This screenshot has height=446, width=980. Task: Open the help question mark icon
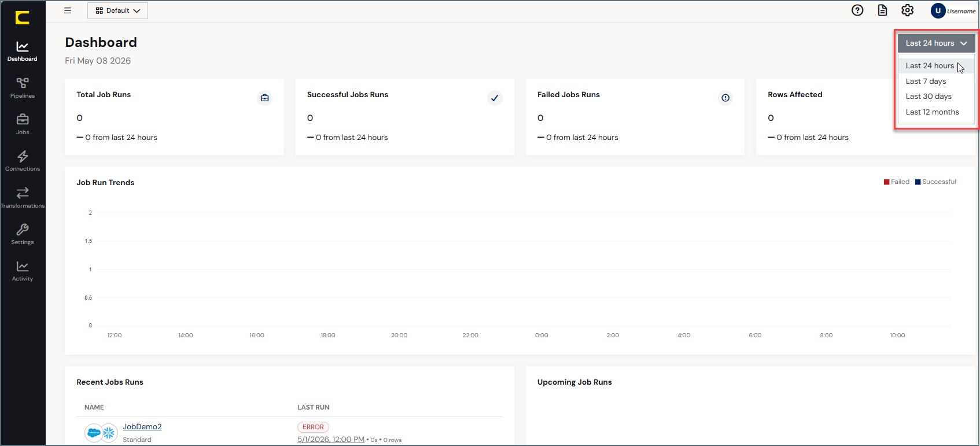click(857, 10)
